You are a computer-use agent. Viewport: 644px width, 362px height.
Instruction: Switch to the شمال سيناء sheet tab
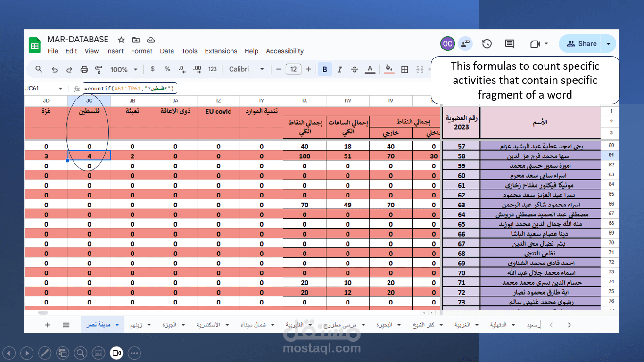253,325
